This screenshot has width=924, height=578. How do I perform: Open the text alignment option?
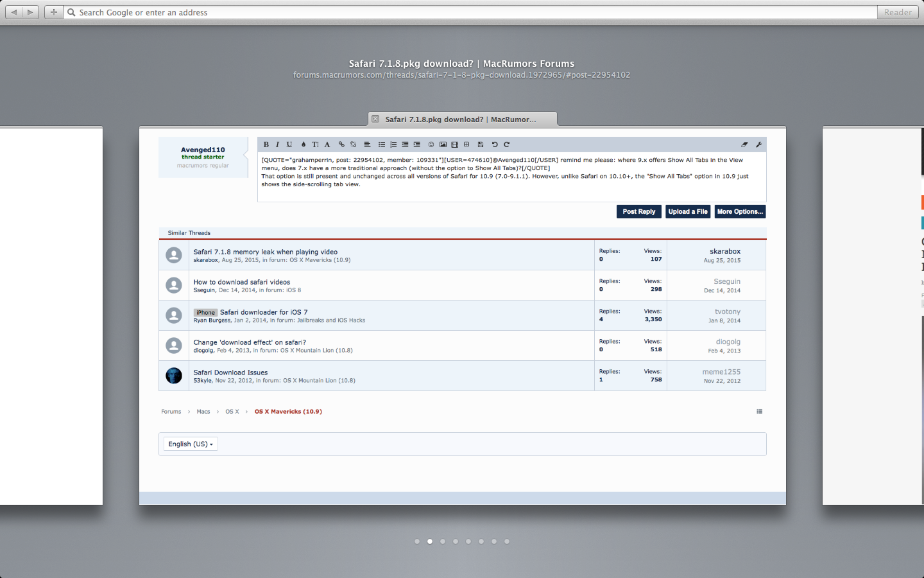pyautogui.click(x=367, y=144)
